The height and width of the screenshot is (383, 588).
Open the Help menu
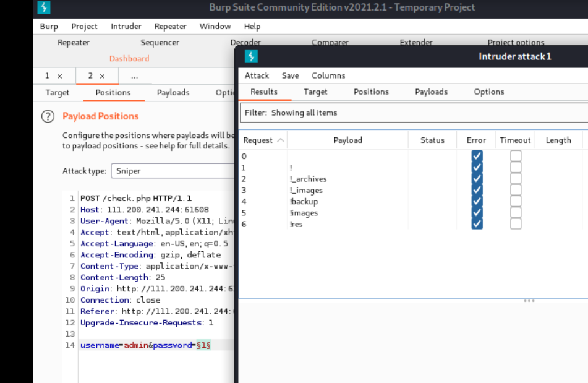[x=252, y=26]
